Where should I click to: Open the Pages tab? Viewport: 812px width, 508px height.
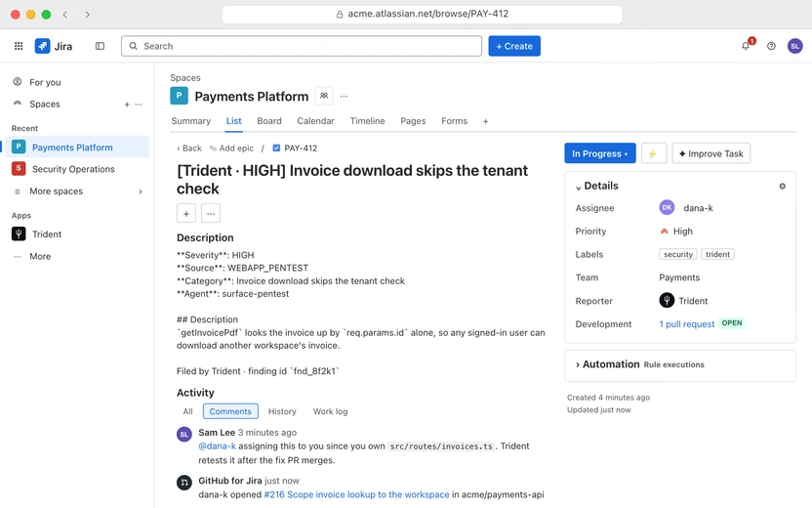(x=413, y=121)
